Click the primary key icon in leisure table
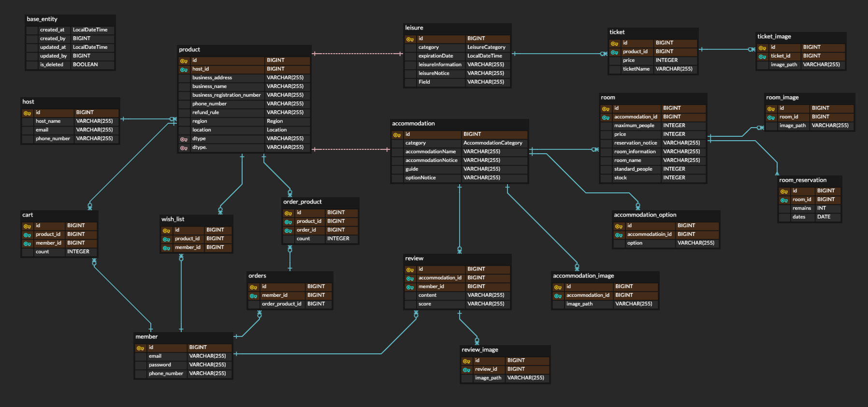 (x=410, y=39)
